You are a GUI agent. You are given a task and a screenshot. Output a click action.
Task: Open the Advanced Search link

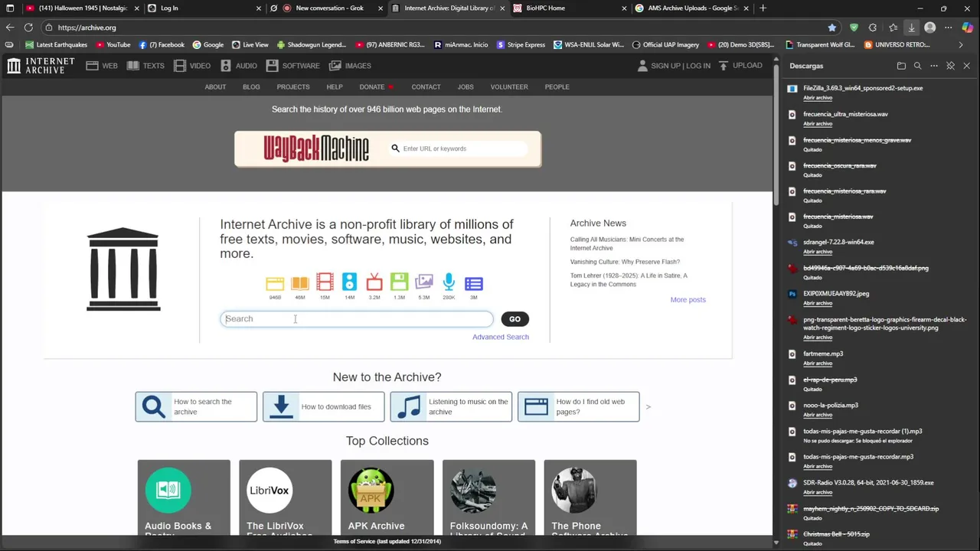[x=501, y=337]
